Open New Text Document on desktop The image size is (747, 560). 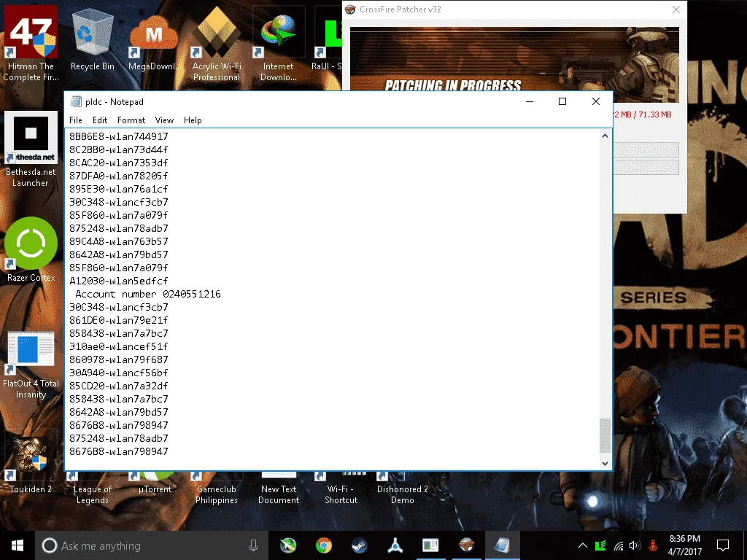tap(279, 488)
